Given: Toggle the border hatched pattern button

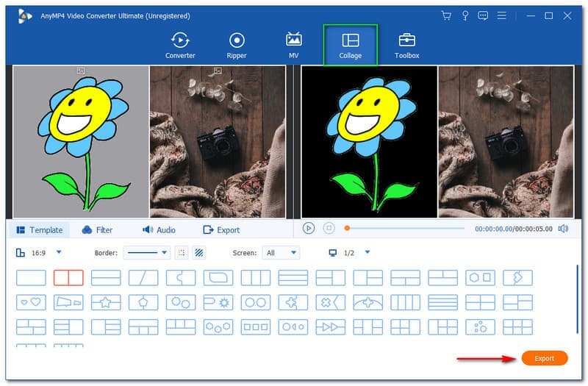Looking at the screenshot, I should pyautogui.click(x=199, y=253).
